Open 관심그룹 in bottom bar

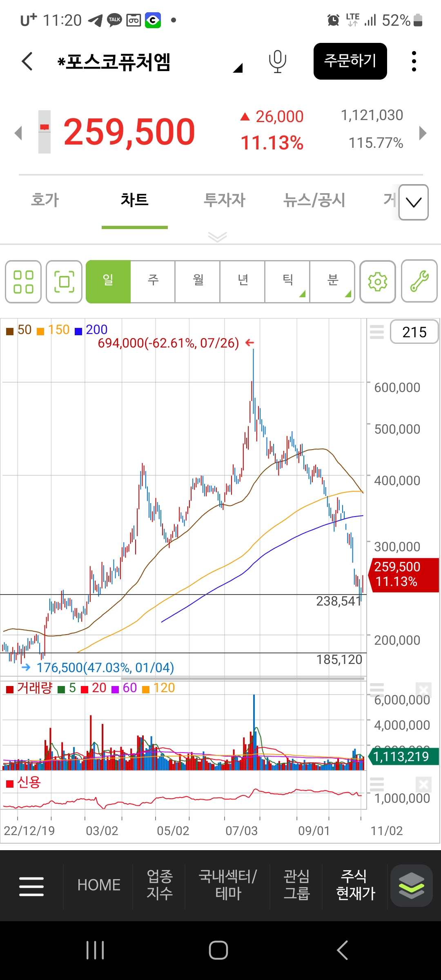click(x=296, y=885)
